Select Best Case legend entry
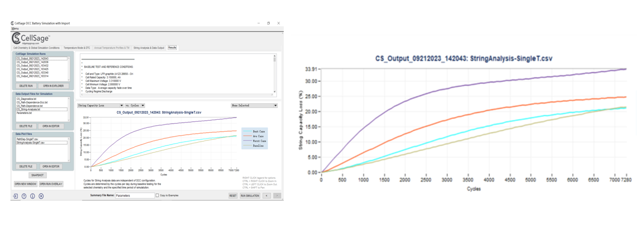This screenshot has width=644, height=227. click(255, 131)
